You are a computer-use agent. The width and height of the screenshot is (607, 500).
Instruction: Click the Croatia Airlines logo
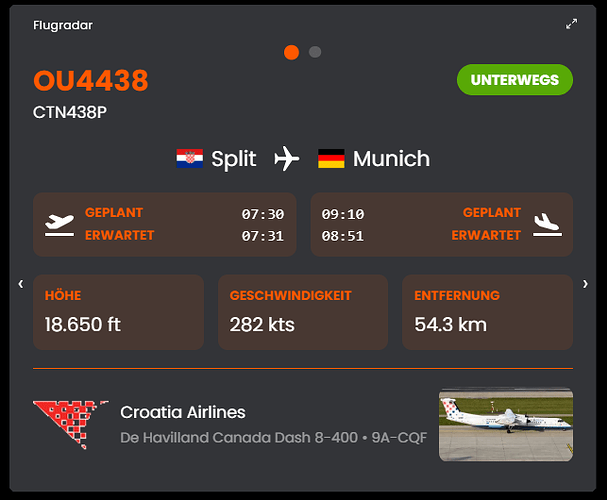click(70, 424)
